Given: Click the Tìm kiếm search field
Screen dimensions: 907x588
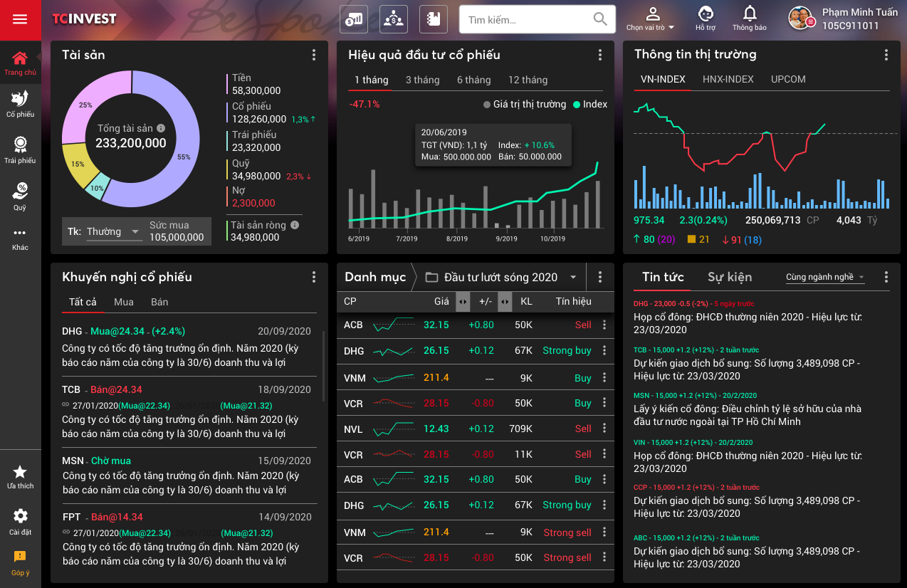Looking at the screenshot, I should (x=527, y=20).
